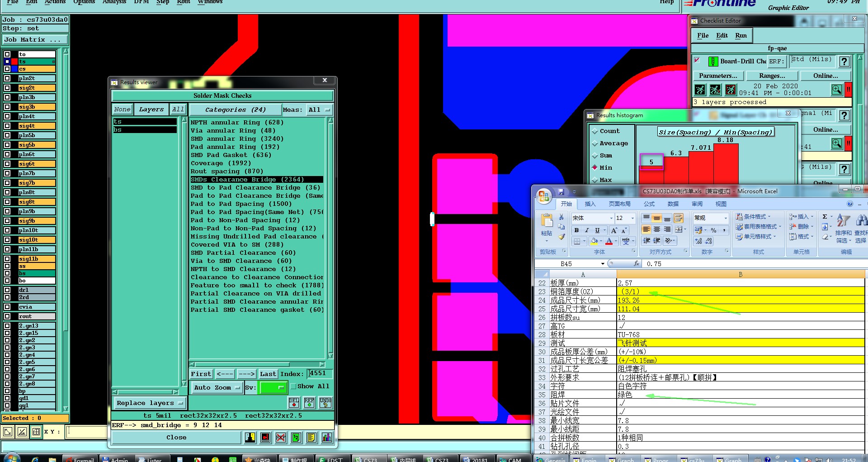This screenshot has width=868, height=462.
Task: Toggle visibility box of layer sig2t
Action: 7,88
